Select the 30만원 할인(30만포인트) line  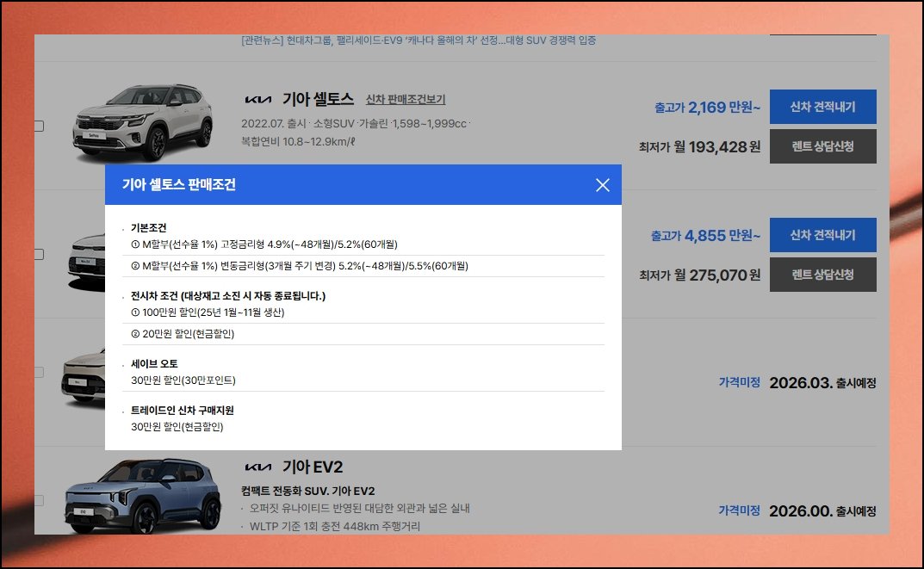pos(183,380)
